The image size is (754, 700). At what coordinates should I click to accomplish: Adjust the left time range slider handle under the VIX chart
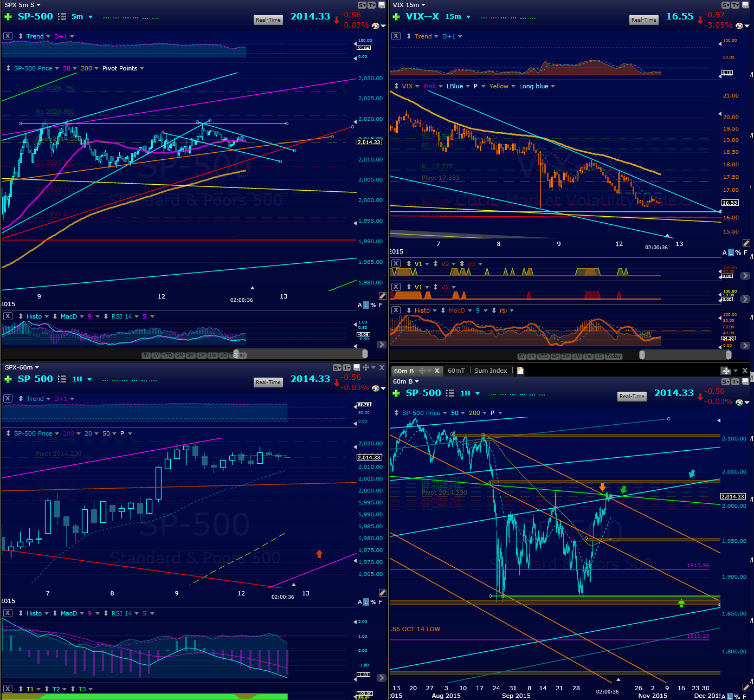point(642,355)
